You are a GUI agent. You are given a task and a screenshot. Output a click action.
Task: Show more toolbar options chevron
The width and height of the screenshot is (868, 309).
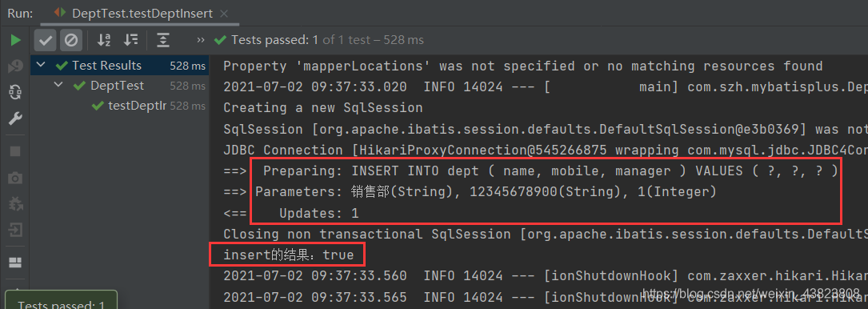coord(201,40)
